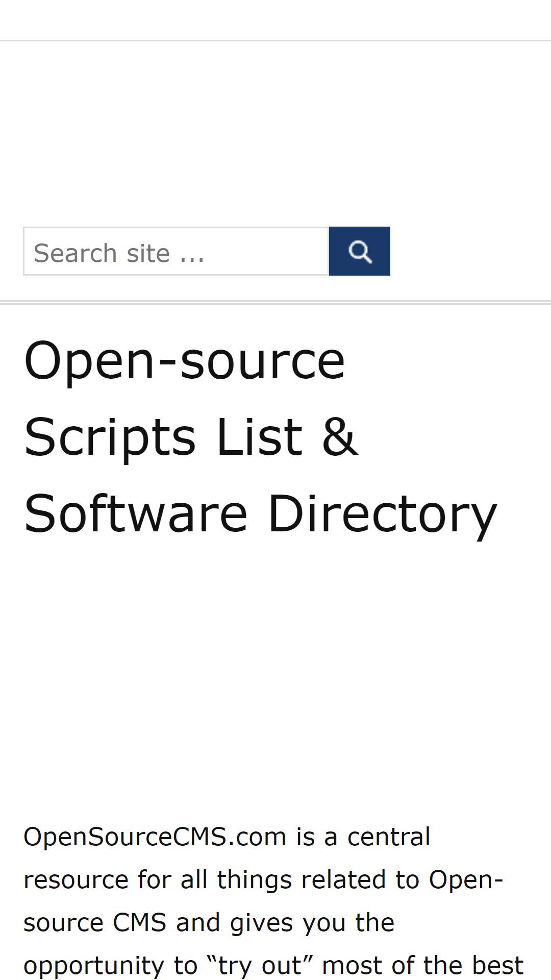Image resolution: width=551 pixels, height=980 pixels.
Task: Click the word Scripts in the heading
Action: [110, 437]
